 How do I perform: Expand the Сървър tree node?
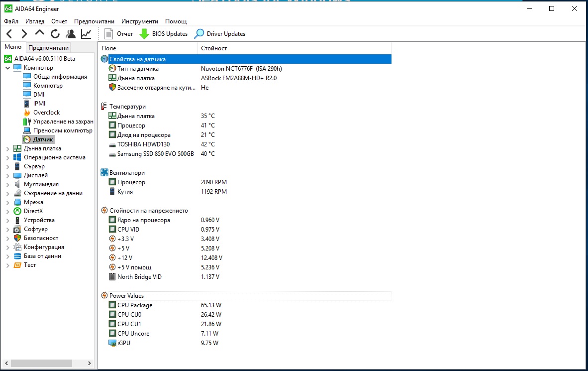point(7,167)
